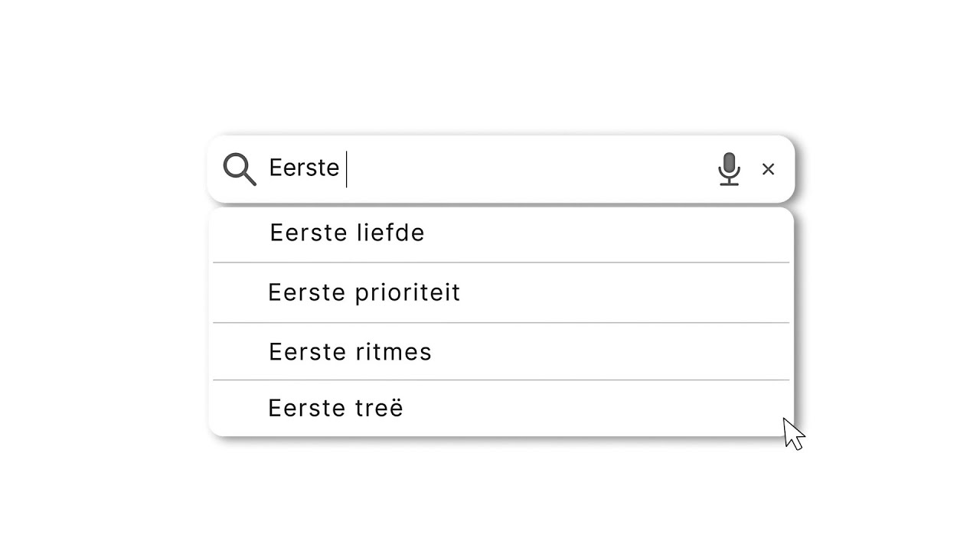The image size is (980, 551).
Task: Tap the microphone button beside the X
Action: 729,169
